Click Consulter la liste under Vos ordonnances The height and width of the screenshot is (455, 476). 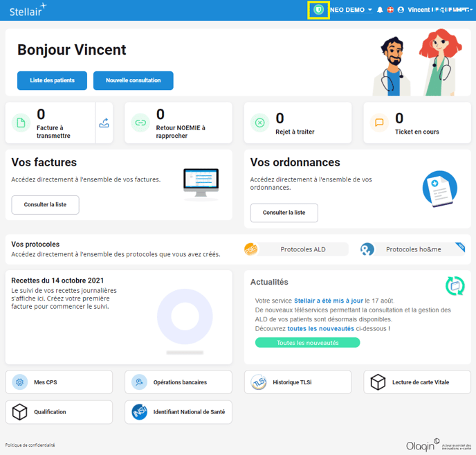[x=284, y=213]
